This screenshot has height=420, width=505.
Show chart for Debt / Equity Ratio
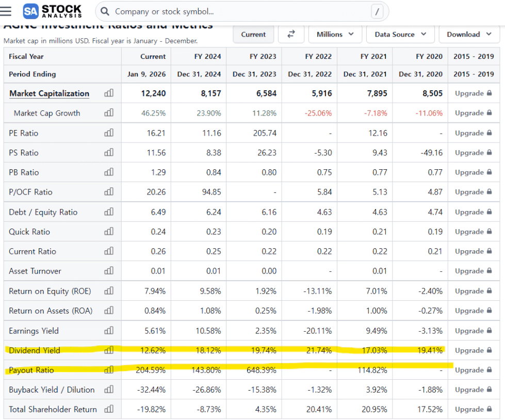pyautogui.click(x=109, y=212)
